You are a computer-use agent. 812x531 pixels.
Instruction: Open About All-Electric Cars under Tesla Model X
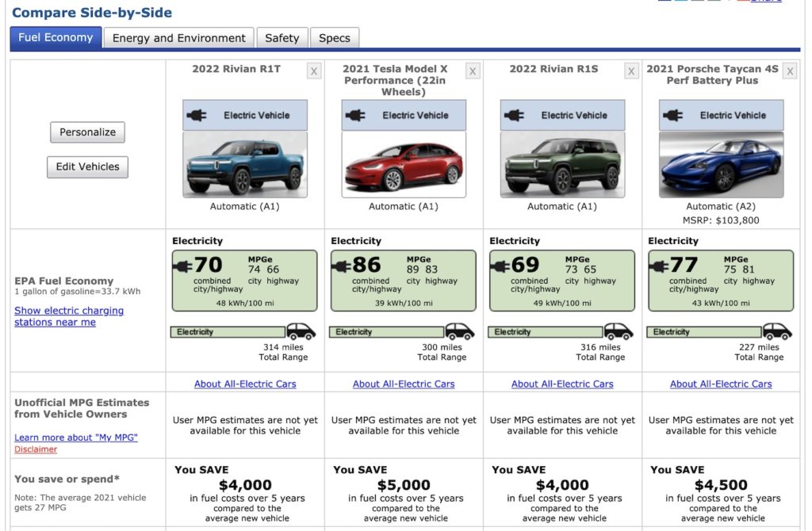coord(404,384)
